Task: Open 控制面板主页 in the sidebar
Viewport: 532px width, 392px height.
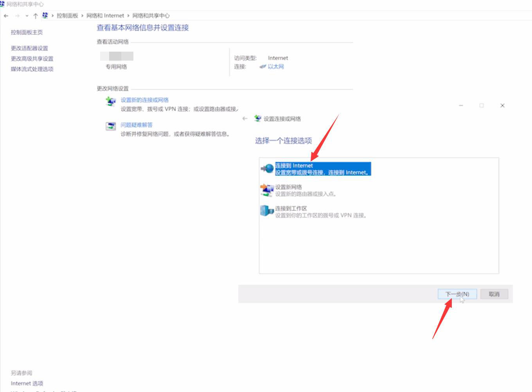Action: tap(27, 32)
